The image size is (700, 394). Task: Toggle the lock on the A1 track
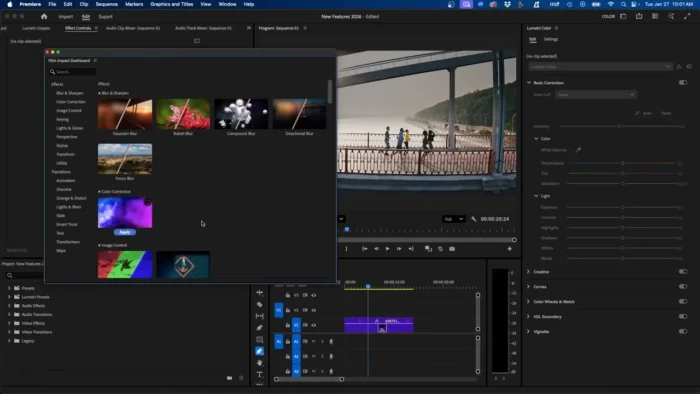click(288, 341)
